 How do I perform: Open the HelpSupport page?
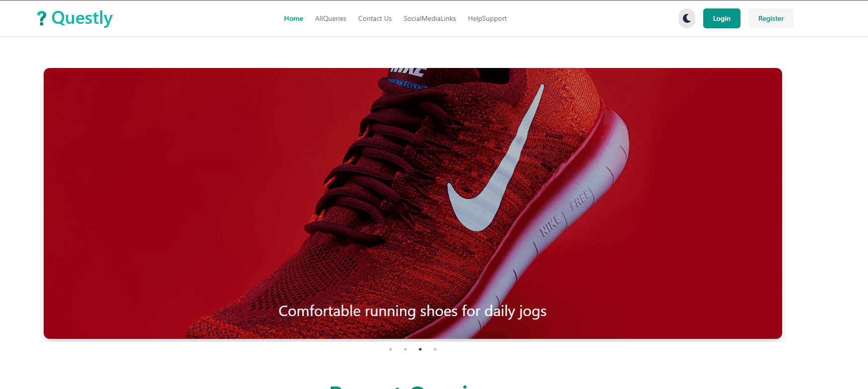[487, 18]
